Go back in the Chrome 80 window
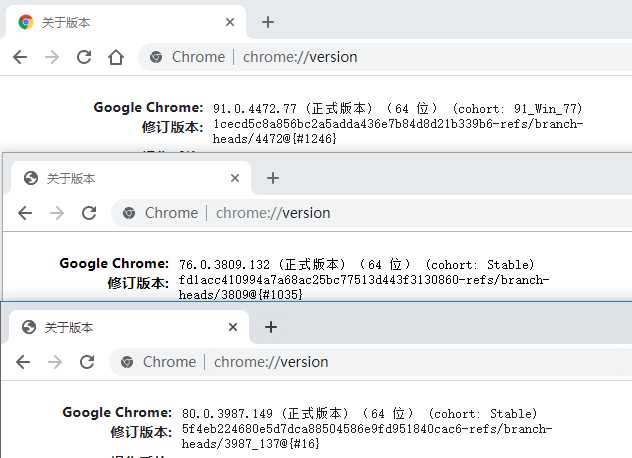 click(x=23, y=362)
